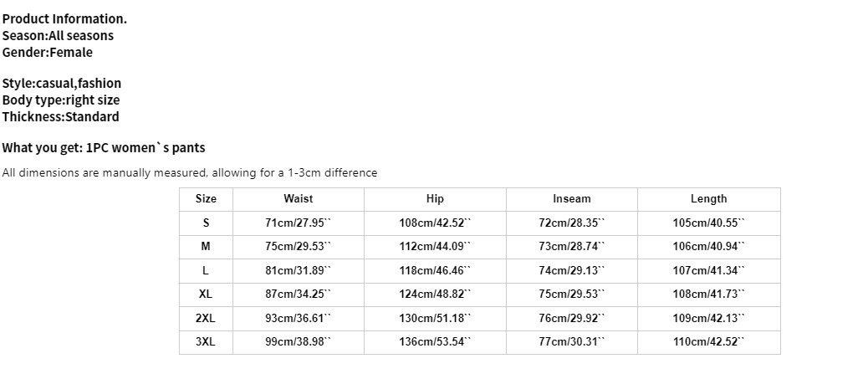Click length cell 110cm/42.52
The height and width of the screenshot is (379, 868).
pos(708,342)
